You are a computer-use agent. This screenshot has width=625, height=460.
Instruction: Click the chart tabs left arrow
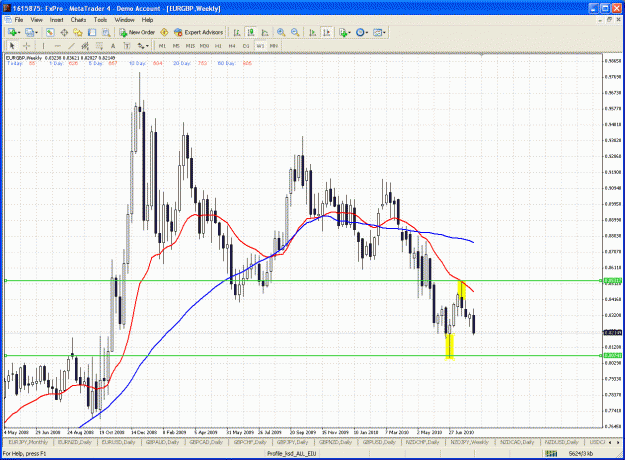coord(611,442)
